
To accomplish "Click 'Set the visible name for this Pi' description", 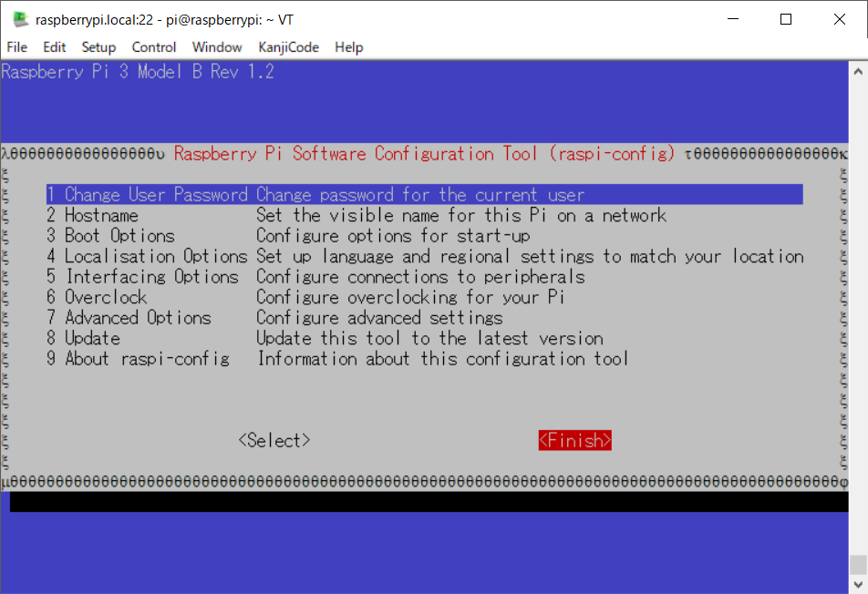I will [461, 215].
